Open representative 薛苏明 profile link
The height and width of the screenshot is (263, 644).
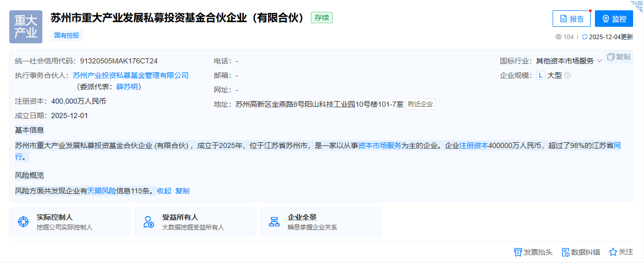click(127, 87)
